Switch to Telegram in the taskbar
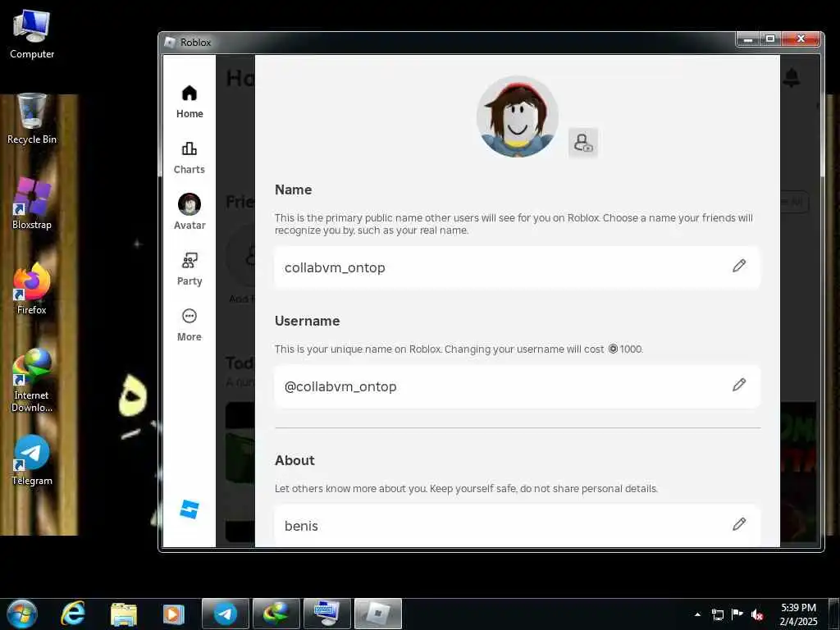The height and width of the screenshot is (630, 840). [x=226, y=614]
